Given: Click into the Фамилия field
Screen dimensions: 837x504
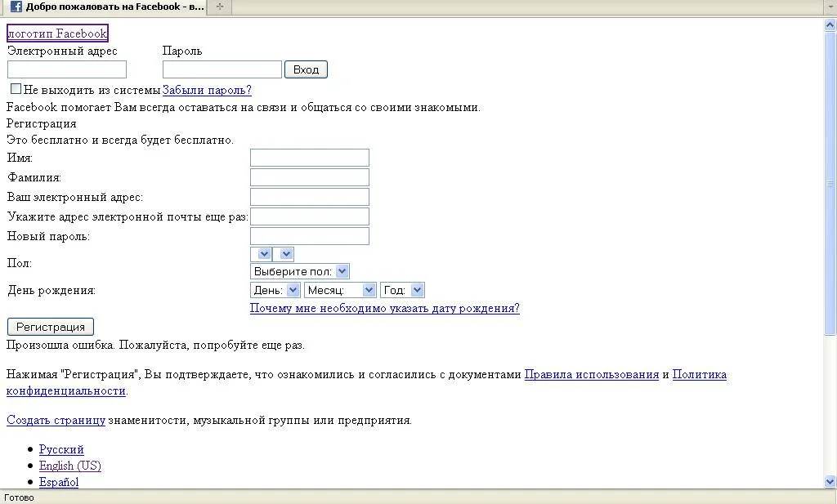Looking at the screenshot, I should [x=310, y=177].
